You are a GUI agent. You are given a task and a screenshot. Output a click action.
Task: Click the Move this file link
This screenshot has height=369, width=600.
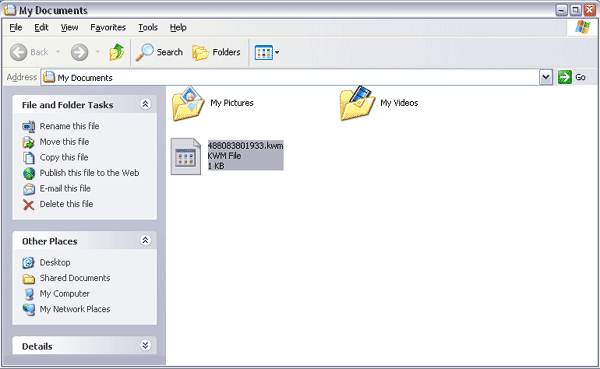pyautogui.click(x=64, y=142)
